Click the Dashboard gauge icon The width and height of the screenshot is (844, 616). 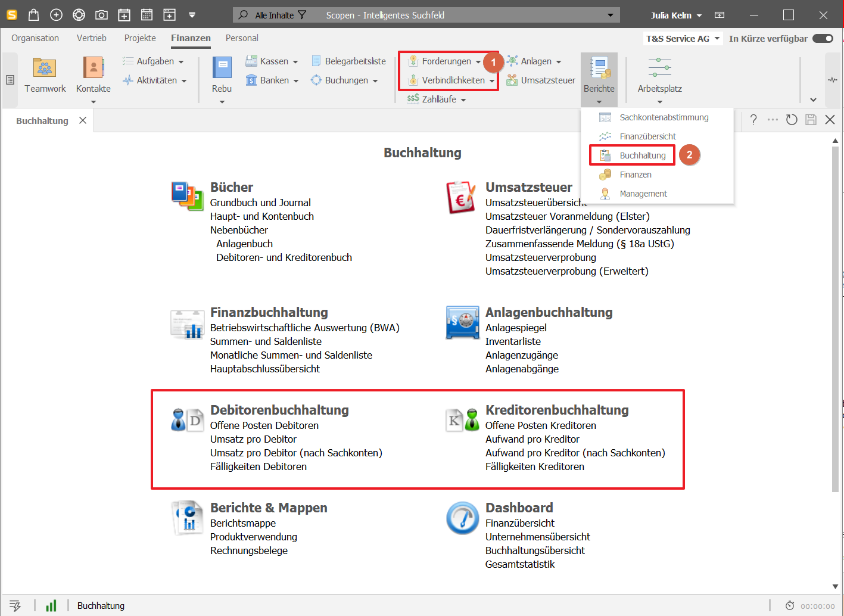tap(462, 518)
